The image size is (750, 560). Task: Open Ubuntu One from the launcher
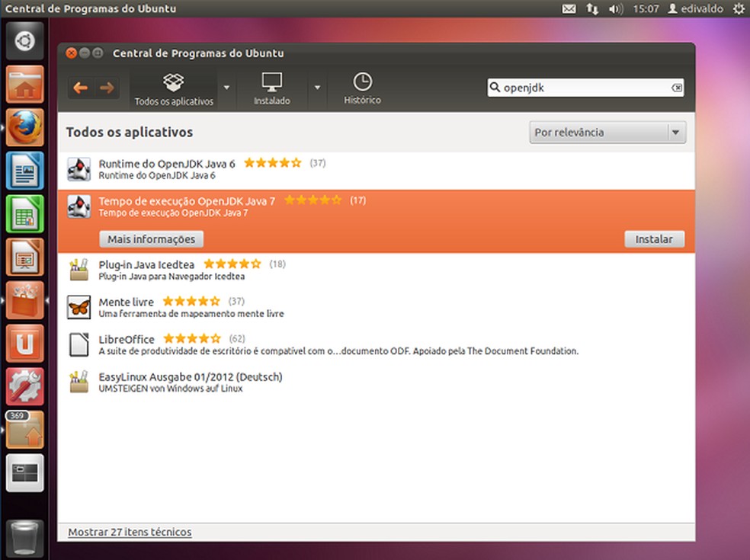click(25, 343)
